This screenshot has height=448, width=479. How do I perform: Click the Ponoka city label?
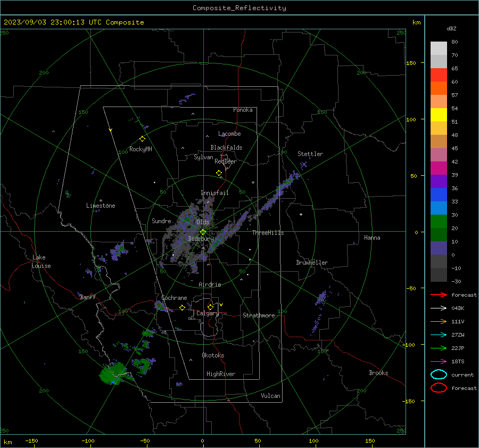243,110
